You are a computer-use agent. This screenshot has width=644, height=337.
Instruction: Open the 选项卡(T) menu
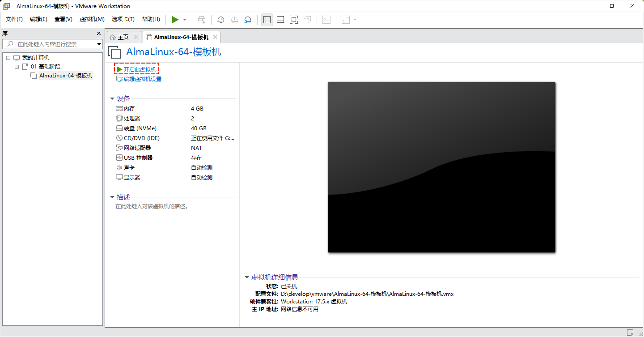123,19
